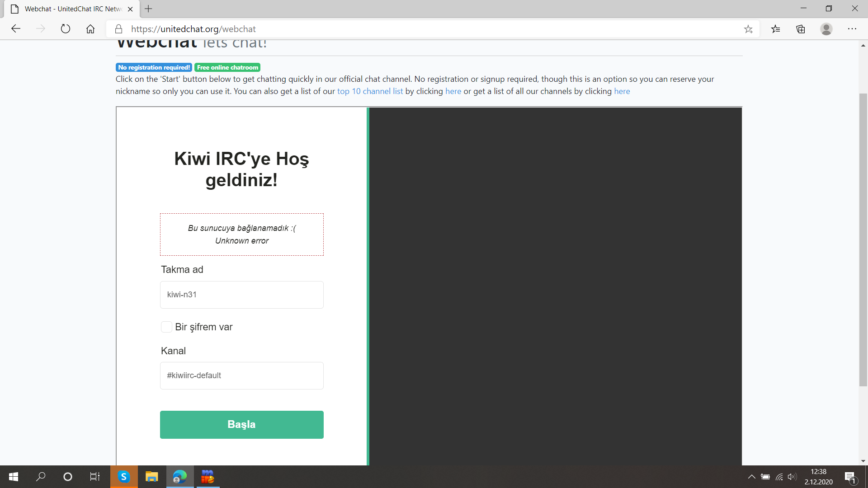The height and width of the screenshot is (488, 868).
Task: Click the 'Unknown error' message text
Action: 242,241
